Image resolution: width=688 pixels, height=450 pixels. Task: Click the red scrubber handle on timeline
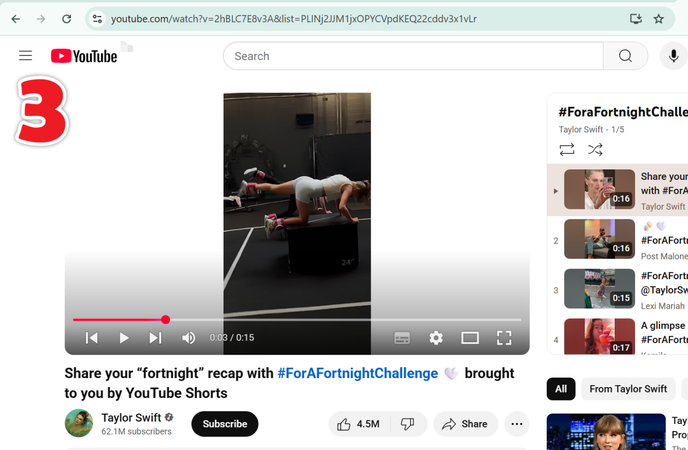(165, 320)
